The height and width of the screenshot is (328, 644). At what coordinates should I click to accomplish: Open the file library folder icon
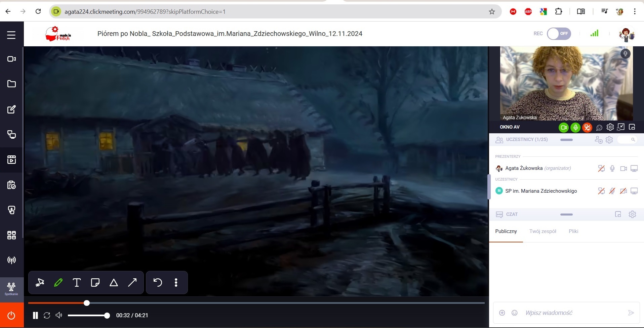11,84
